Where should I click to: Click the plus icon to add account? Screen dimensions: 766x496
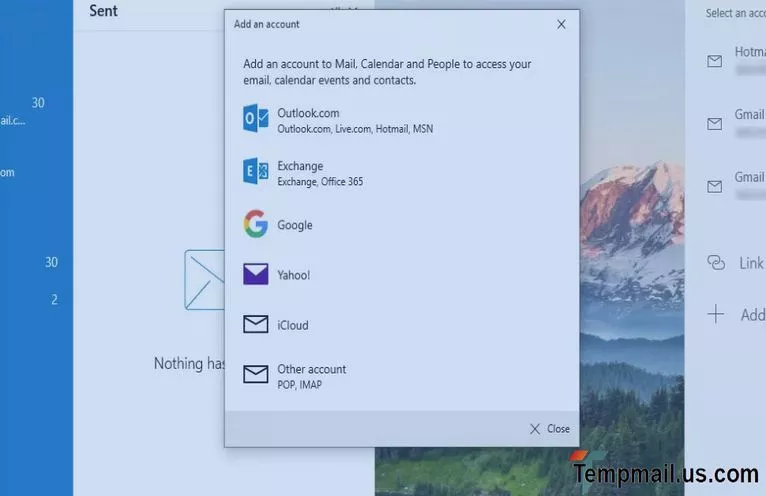click(716, 315)
